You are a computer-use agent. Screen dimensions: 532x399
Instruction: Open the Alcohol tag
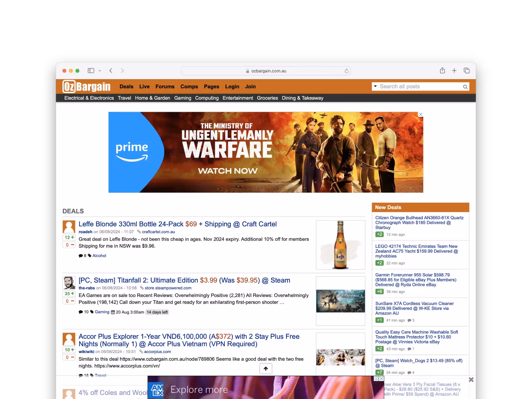(99, 256)
